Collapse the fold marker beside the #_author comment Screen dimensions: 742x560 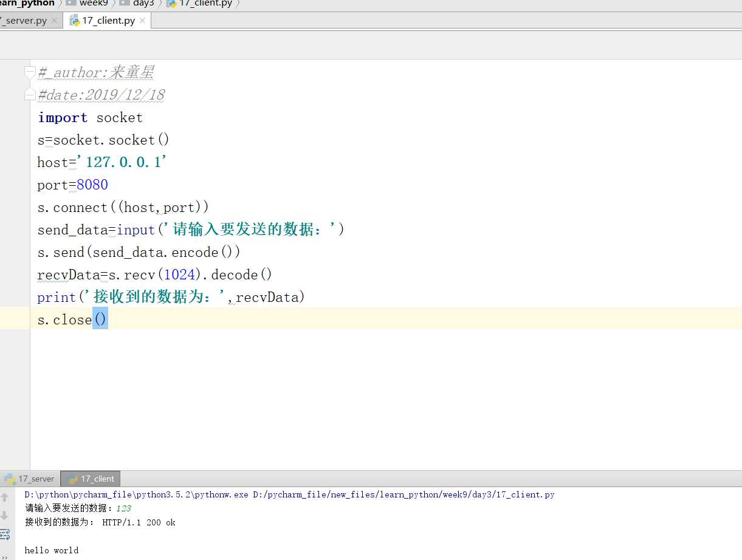(30, 72)
